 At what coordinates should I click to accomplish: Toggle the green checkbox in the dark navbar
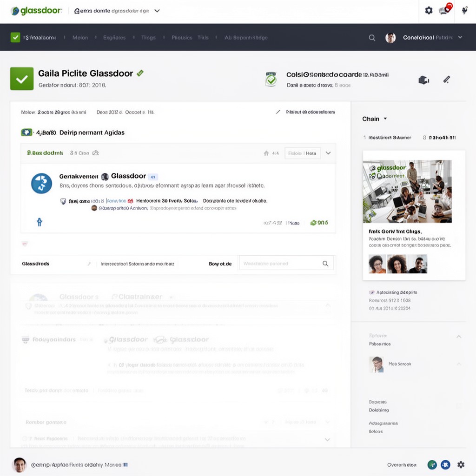point(15,37)
